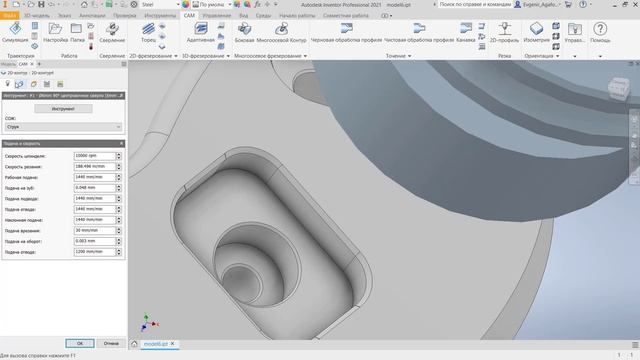Viewport: 640px width, 360px height.
Task: Open the 2D-профиль cutting tool
Action: point(504,33)
